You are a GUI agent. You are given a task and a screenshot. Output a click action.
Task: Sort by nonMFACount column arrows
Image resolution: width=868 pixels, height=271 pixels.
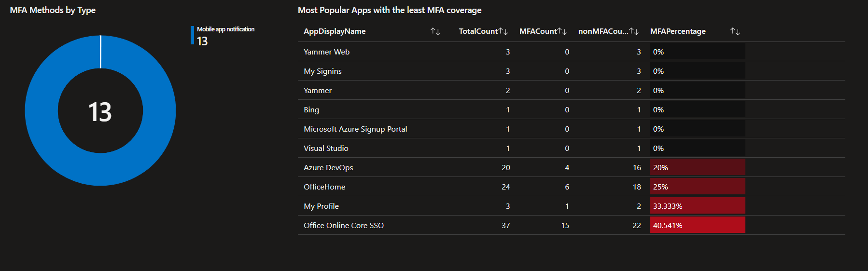[634, 31]
